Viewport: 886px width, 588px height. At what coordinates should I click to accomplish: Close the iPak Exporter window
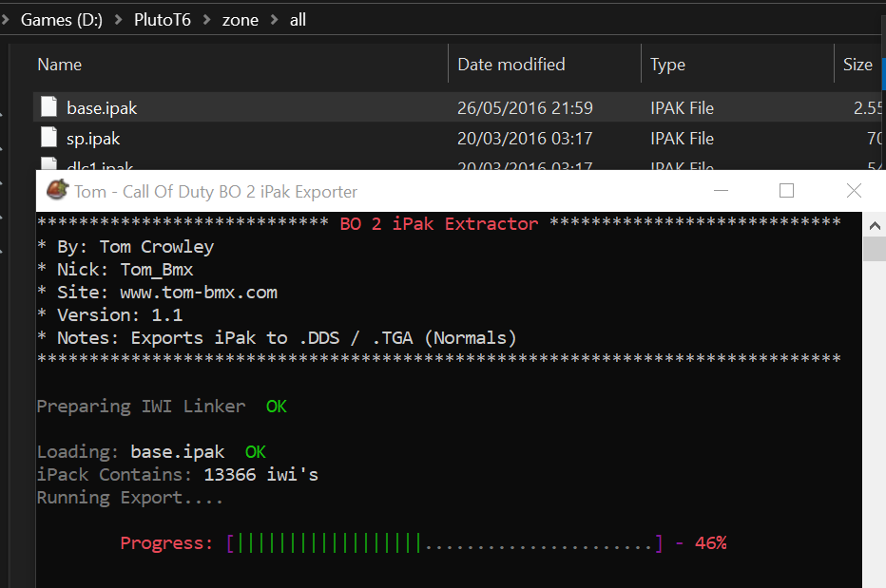(x=854, y=191)
